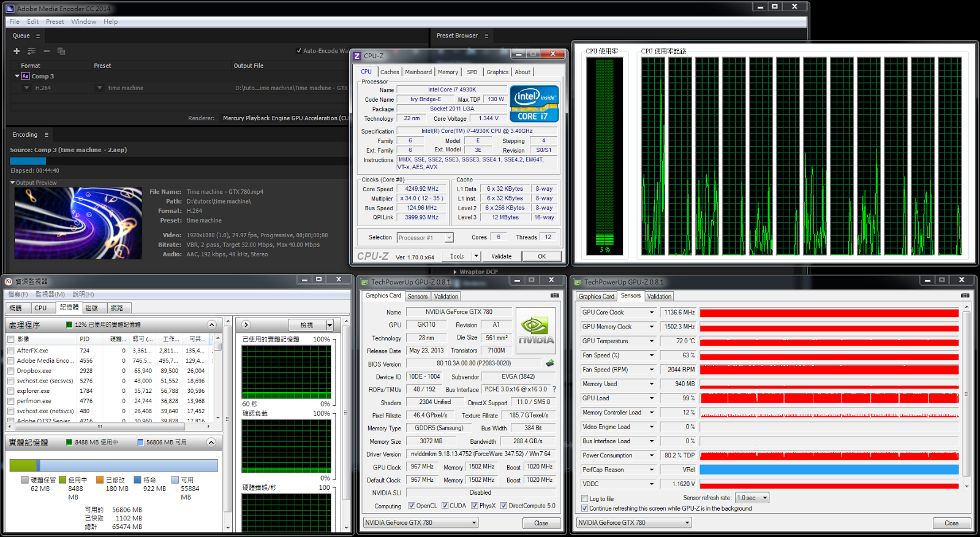
Task: Click the process list vertical scrollbar
Action: pos(217,378)
